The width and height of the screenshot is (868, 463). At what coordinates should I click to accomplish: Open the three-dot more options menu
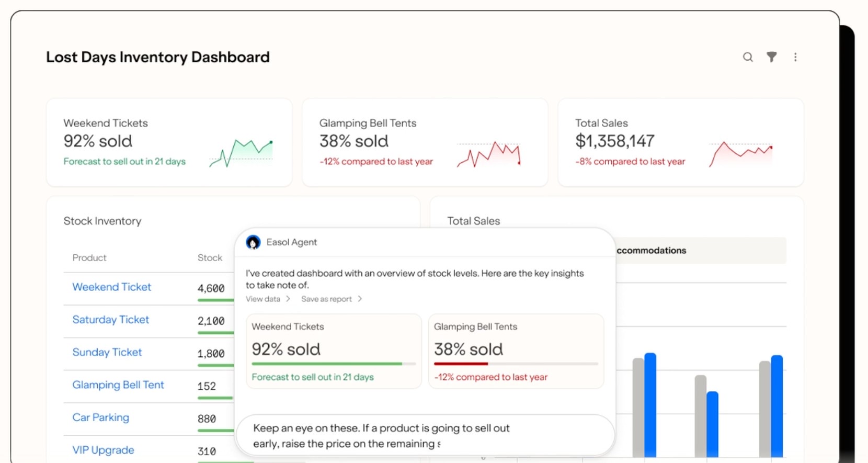tap(795, 57)
